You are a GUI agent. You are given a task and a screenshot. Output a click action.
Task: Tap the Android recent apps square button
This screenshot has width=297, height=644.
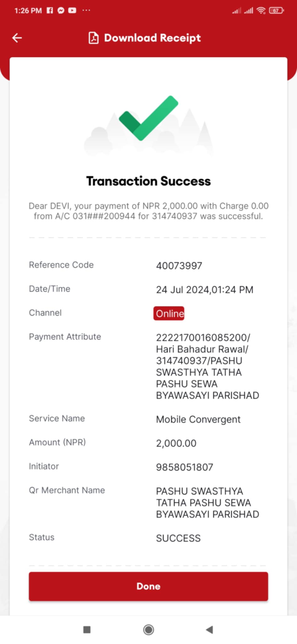[87, 630]
